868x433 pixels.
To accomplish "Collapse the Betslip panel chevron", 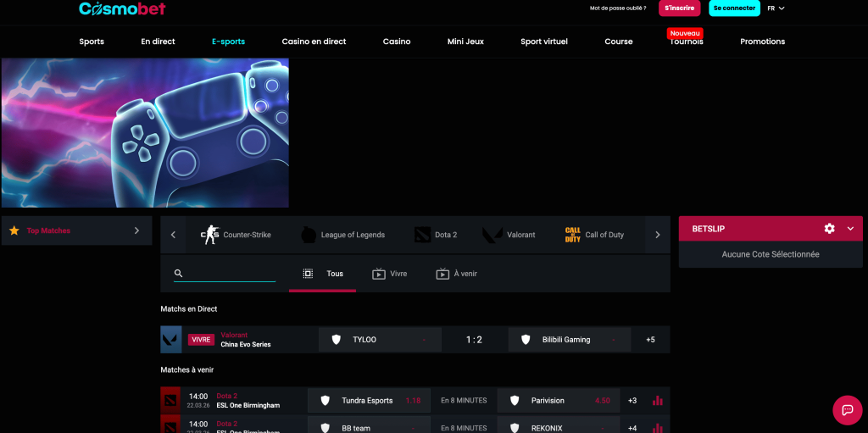I will (851, 229).
